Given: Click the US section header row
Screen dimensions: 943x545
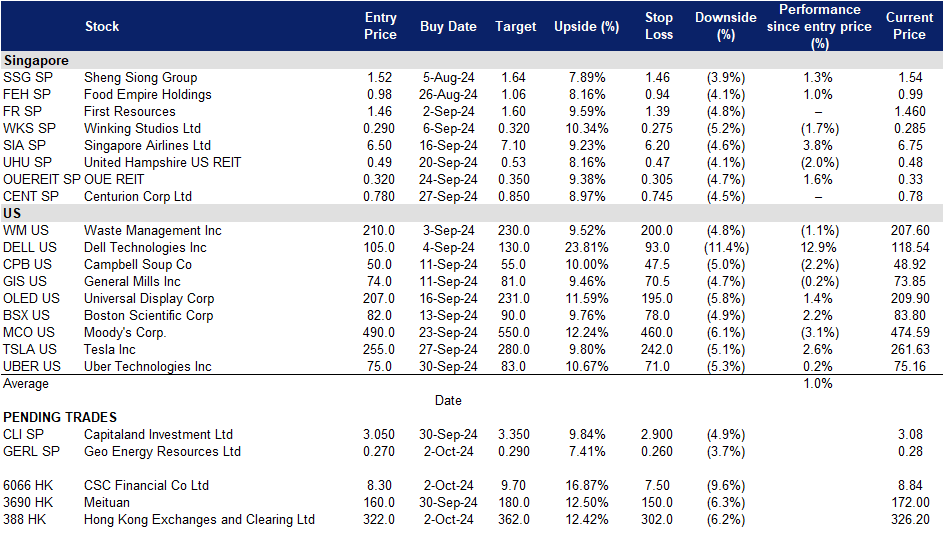Looking at the screenshot, I should click(x=472, y=214).
